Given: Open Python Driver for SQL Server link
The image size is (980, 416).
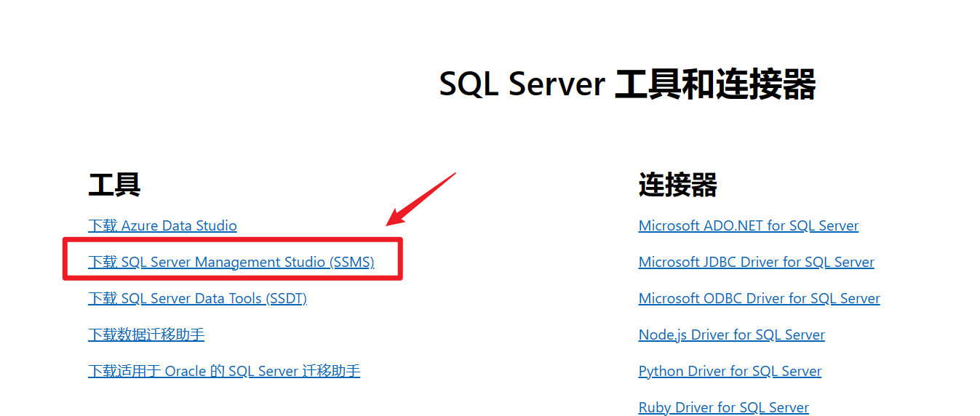Looking at the screenshot, I should (730, 371).
